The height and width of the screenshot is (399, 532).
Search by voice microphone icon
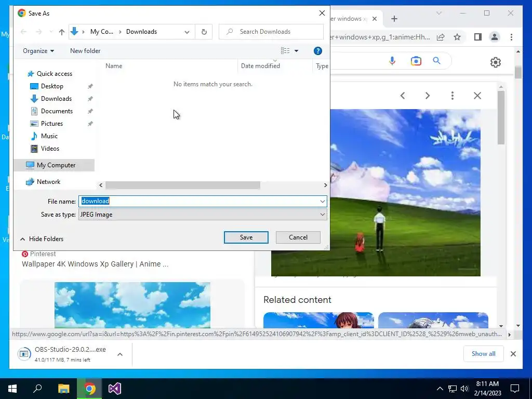click(392, 61)
